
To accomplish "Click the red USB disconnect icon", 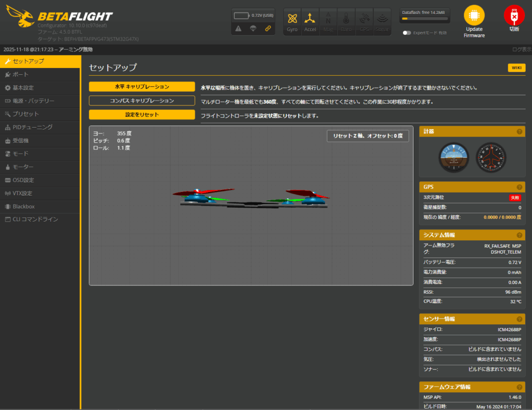I will 514,16.
